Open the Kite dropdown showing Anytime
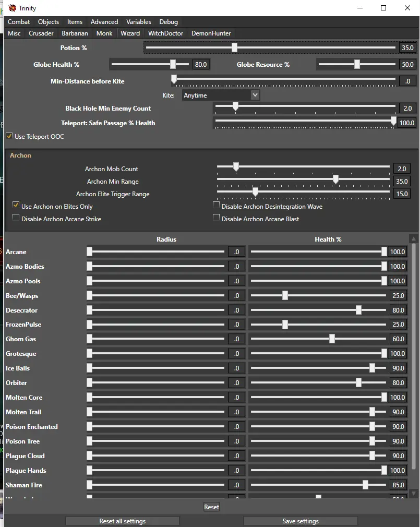Screen dimensions: 420x527 coord(221,95)
